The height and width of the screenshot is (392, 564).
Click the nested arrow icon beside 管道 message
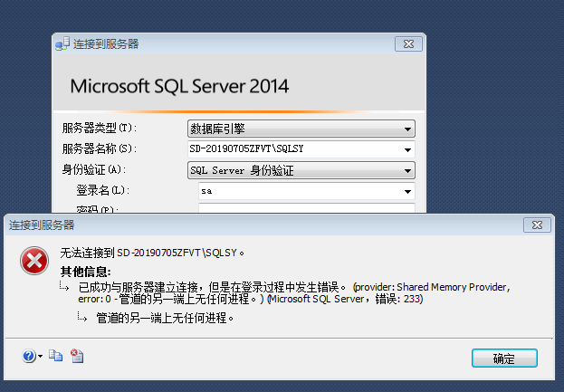(82, 317)
